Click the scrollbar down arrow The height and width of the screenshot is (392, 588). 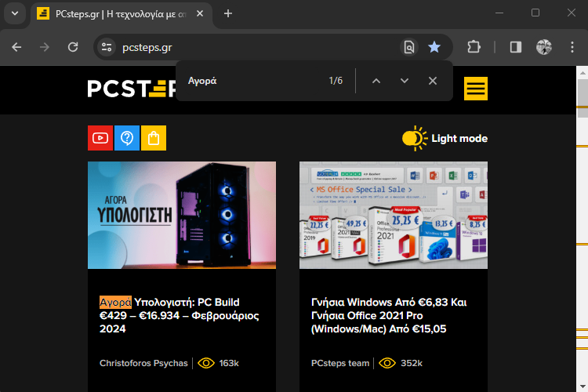point(582,387)
